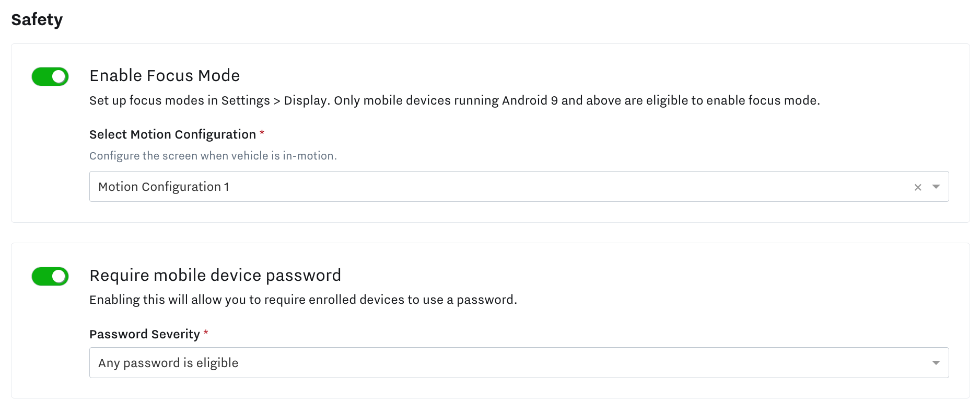Click the red asterisk beside Password Severity
Image resolution: width=980 pixels, height=410 pixels.
(206, 333)
